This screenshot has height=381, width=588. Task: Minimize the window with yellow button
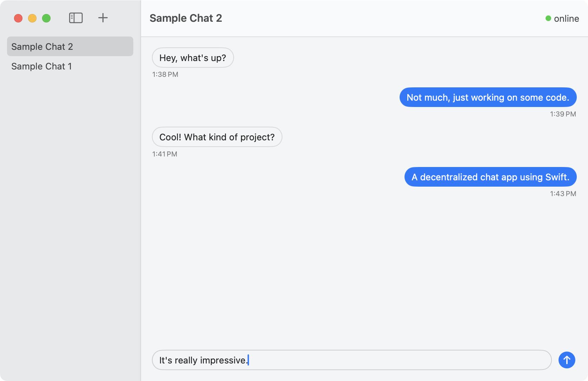click(x=32, y=18)
